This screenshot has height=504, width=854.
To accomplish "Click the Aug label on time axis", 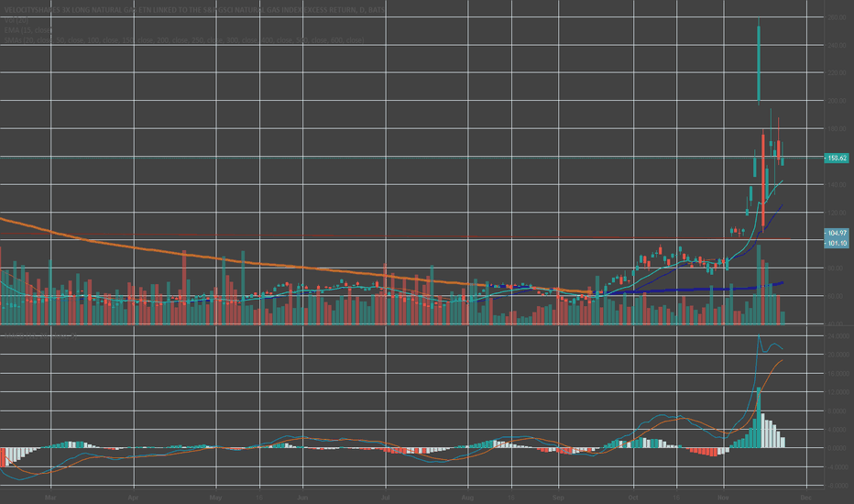I will (x=467, y=498).
